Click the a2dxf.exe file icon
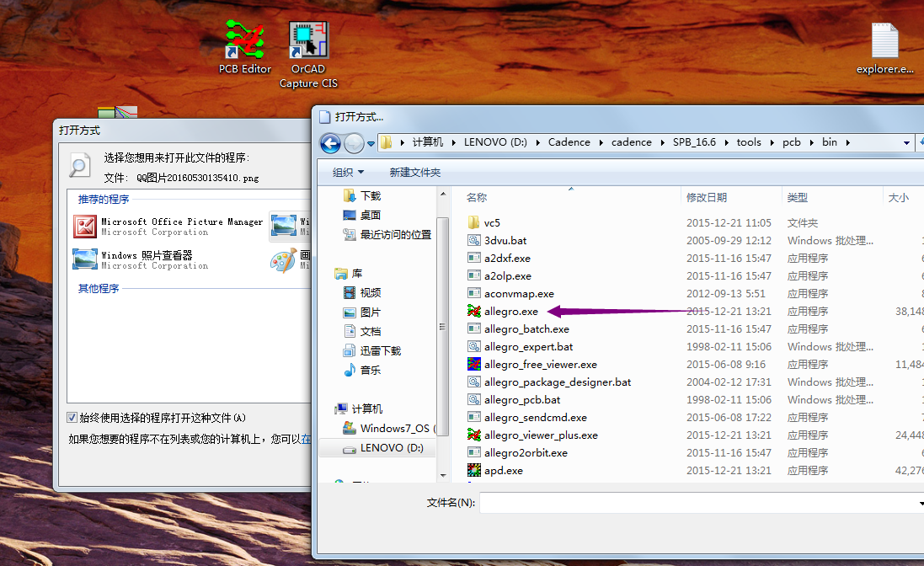The image size is (924, 566). click(473, 258)
